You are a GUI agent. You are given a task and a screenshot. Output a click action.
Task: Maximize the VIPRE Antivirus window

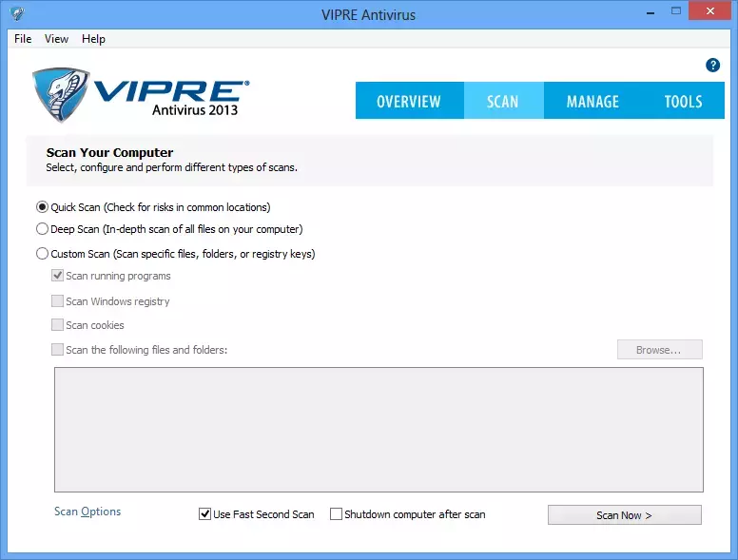(676, 11)
